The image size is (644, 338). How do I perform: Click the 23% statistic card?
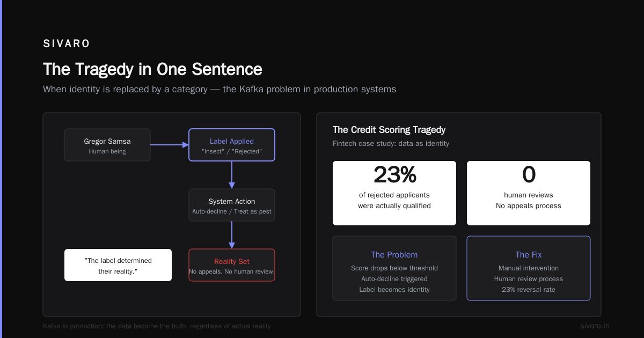tap(394, 193)
